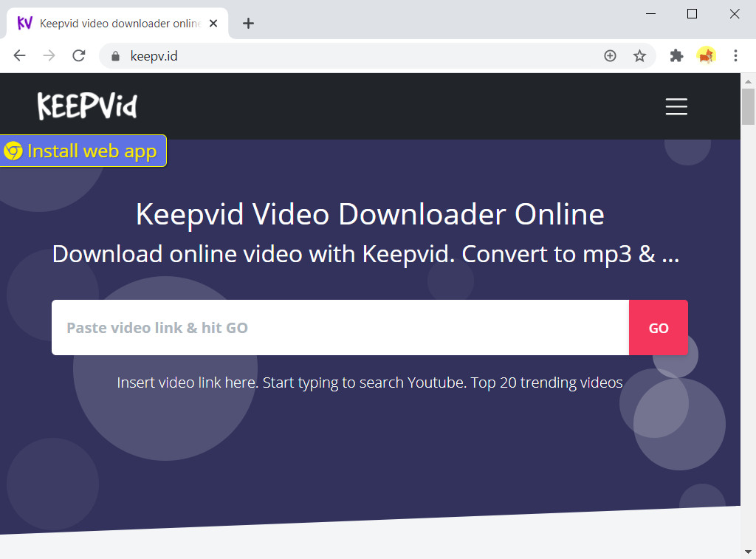Close the Keepvid browser tab
Viewport: 756px width, 559px height.
tap(213, 23)
